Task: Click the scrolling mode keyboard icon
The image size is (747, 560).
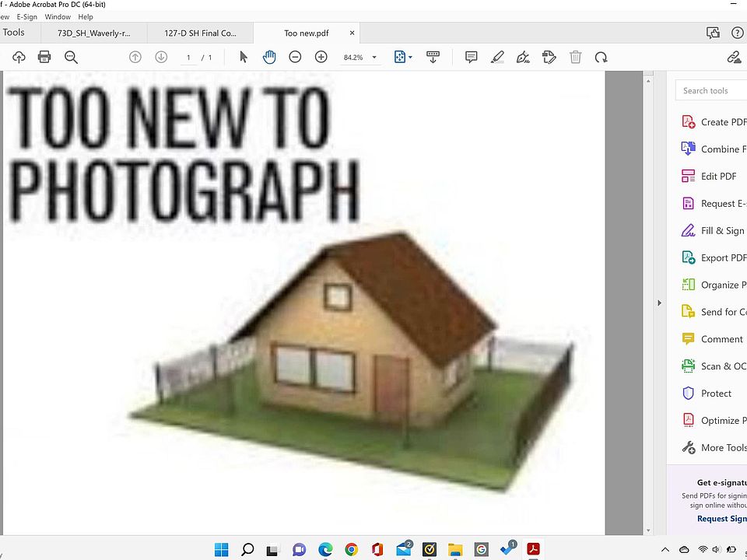Action: pos(433,57)
